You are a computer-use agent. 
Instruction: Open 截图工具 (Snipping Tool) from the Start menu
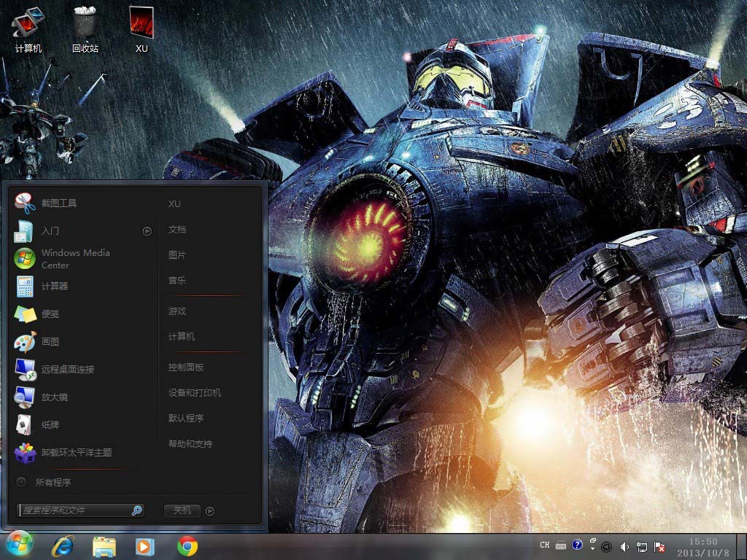[x=58, y=203]
